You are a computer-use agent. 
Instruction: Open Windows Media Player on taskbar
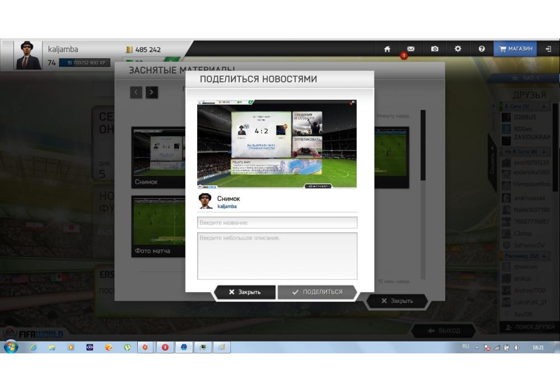71,347
